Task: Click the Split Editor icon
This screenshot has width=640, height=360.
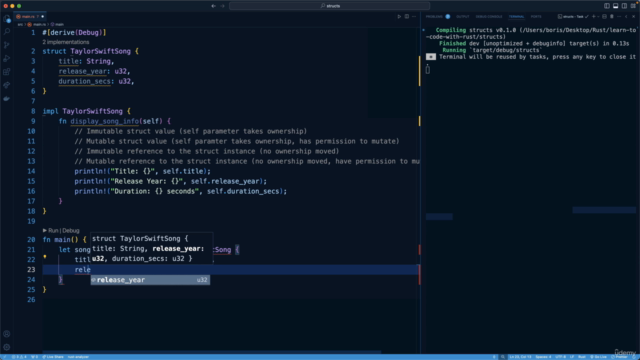Action: point(407,17)
